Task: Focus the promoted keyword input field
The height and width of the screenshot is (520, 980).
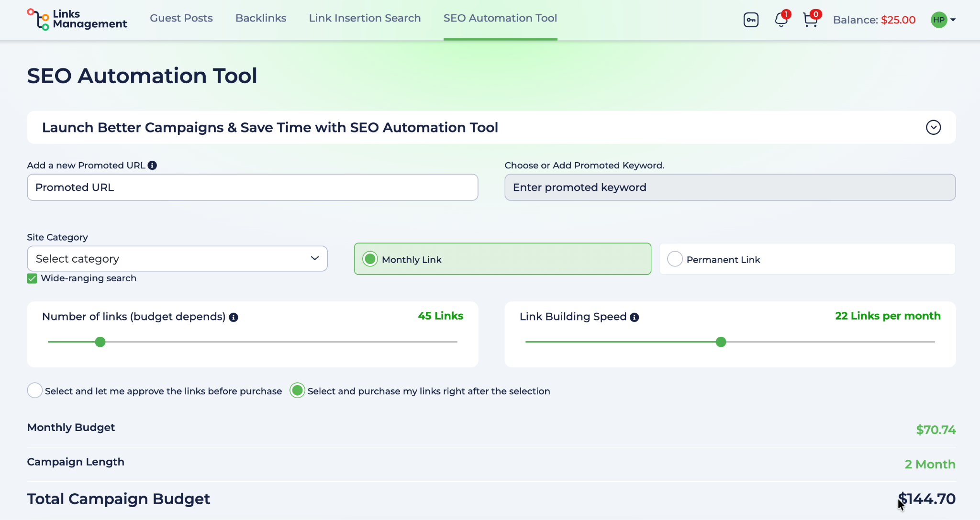Action: coord(730,187)
